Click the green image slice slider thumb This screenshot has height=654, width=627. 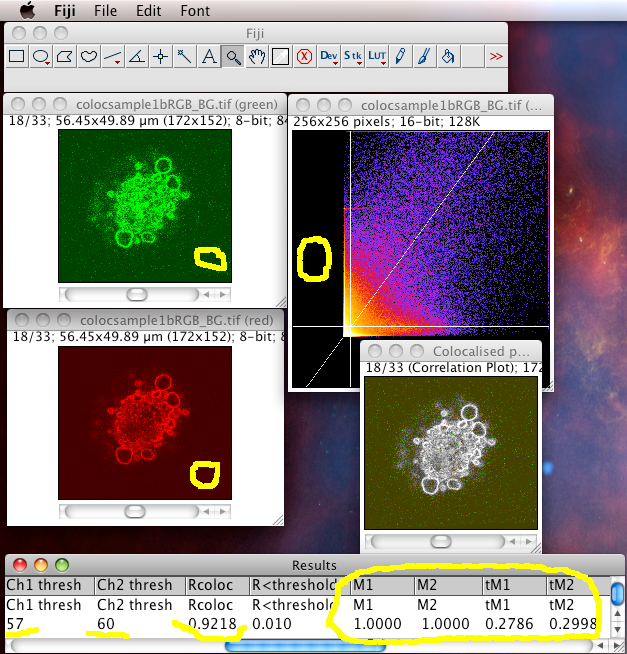click(x=137, y=294)
